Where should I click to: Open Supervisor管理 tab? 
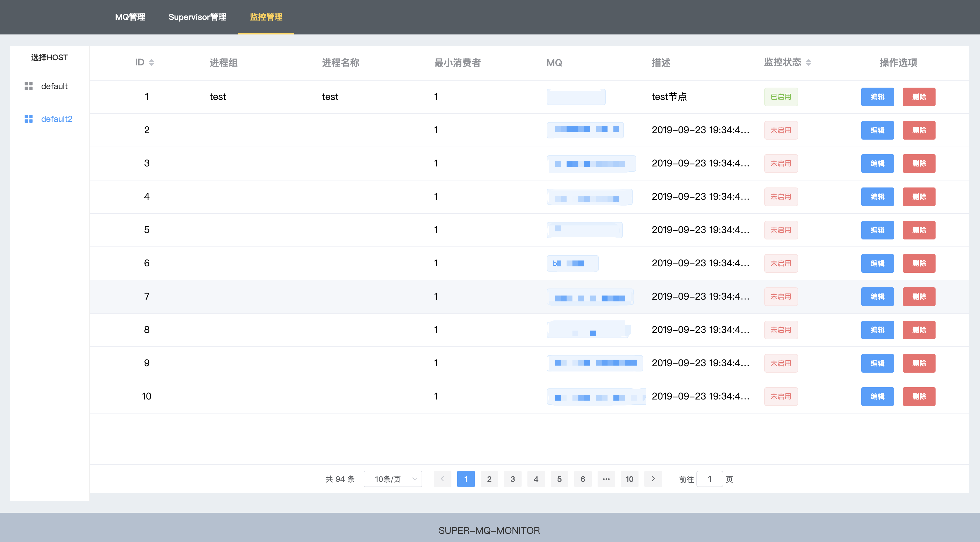click(197, 17)
